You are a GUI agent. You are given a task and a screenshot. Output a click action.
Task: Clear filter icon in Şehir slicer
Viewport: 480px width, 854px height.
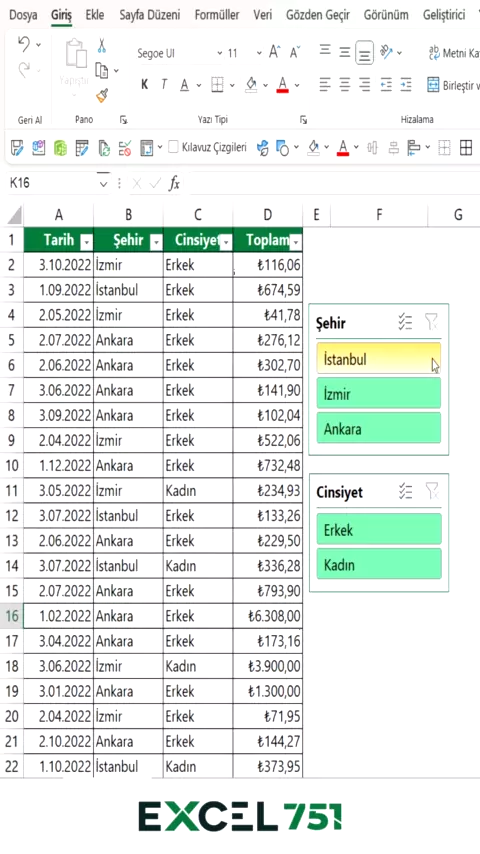[x=432, y=322]
